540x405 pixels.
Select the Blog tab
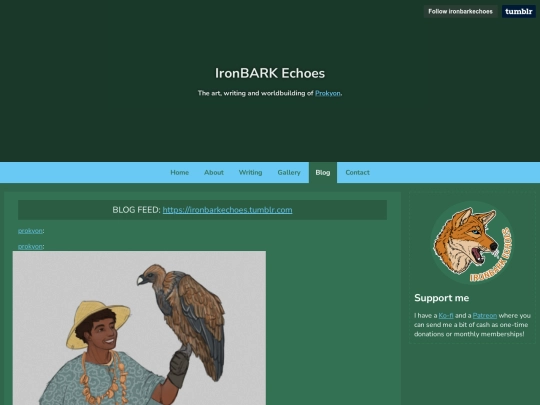click(x=323, y=173)
